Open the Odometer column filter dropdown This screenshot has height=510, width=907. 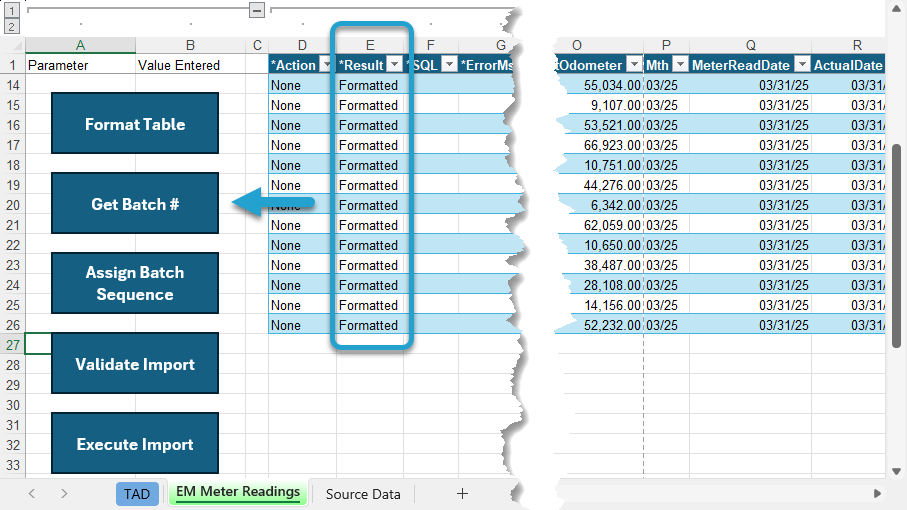pos(635,65)
